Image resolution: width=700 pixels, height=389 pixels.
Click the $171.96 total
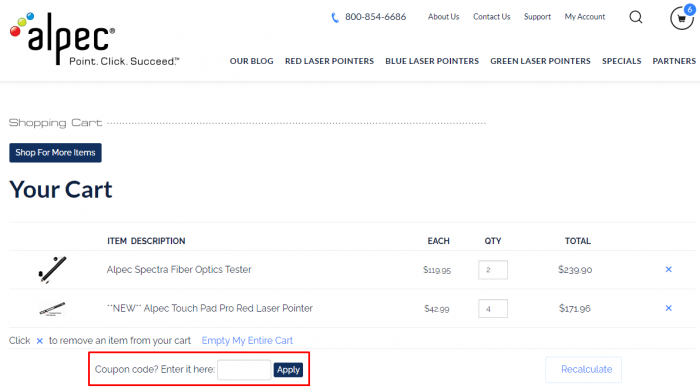tap(575, 309)
